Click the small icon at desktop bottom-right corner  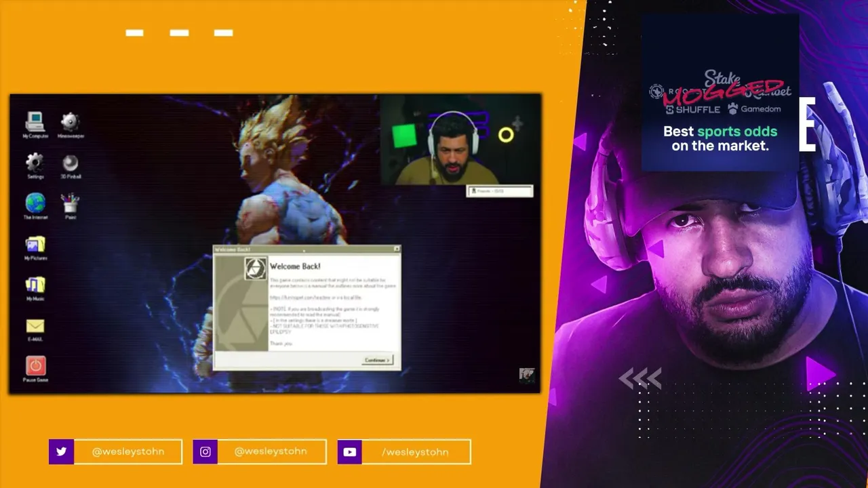[x=527, y=375]
